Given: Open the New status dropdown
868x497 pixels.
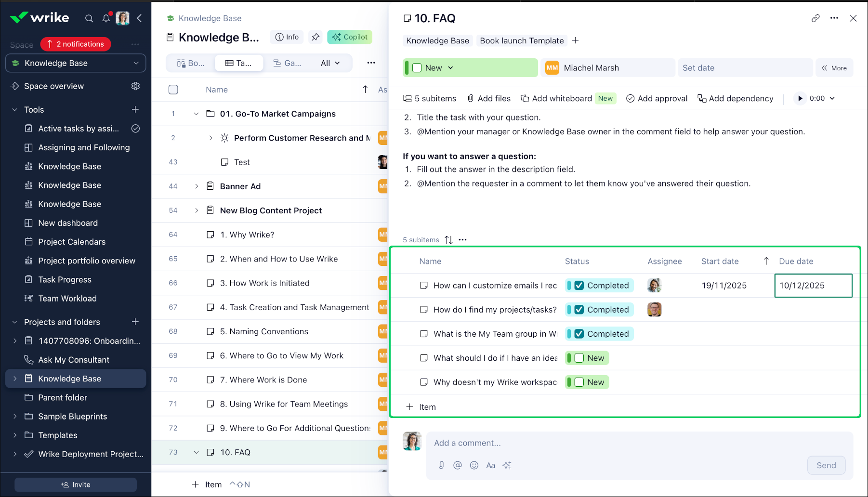Looking at the screenshot, I should [x=450, y=67].
